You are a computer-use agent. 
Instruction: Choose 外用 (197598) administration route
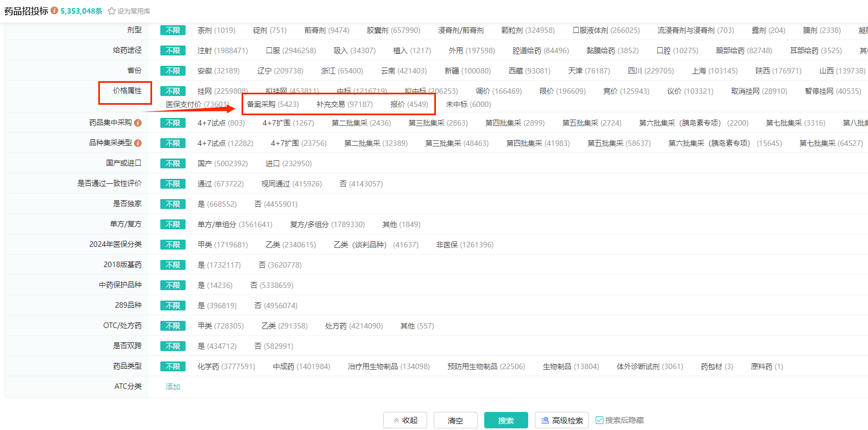pyautogui.click(x=472, y=50)
